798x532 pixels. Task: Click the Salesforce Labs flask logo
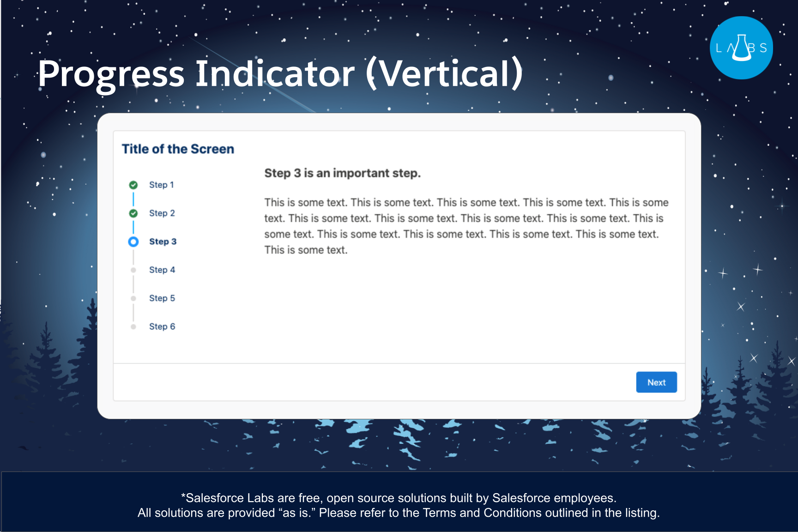point(741,48)
